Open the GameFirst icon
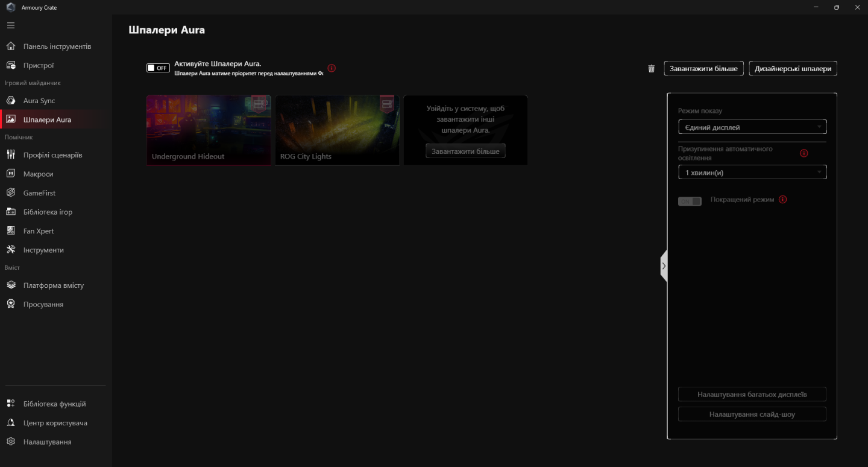 pos(11,193)
